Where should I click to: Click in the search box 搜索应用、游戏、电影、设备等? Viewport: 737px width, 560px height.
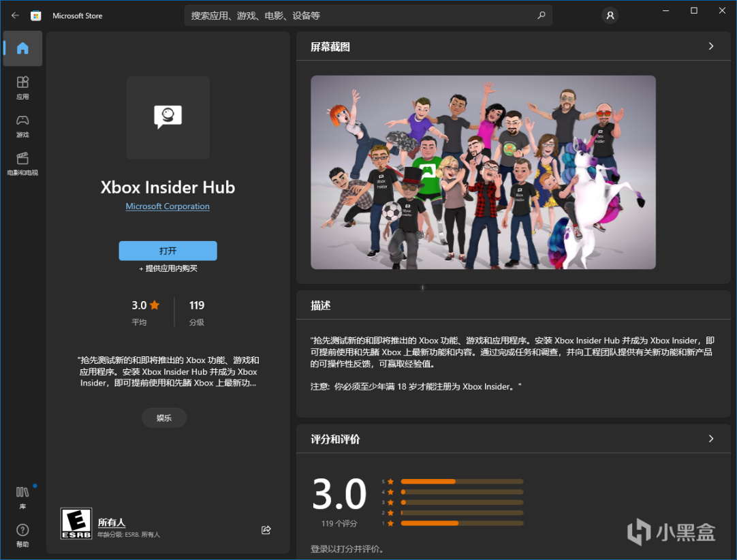[368, 16]
